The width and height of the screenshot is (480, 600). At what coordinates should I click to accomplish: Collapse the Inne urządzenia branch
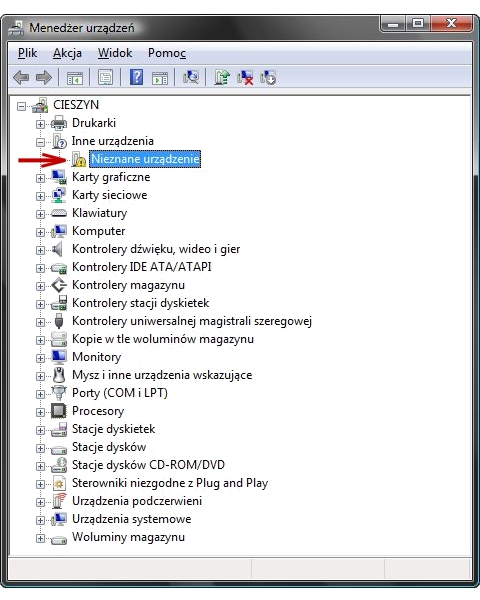coord(40,142)
